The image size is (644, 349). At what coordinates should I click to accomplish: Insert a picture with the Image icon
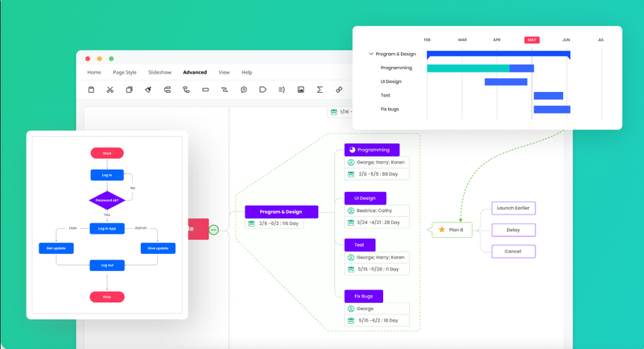click(301, 89)
